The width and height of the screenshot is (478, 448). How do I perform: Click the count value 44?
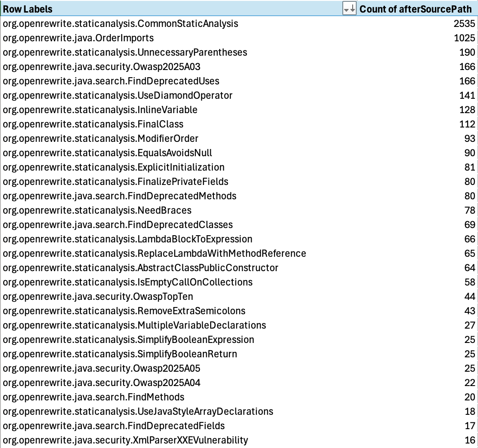pyautogui.click(x=470, y=296)
